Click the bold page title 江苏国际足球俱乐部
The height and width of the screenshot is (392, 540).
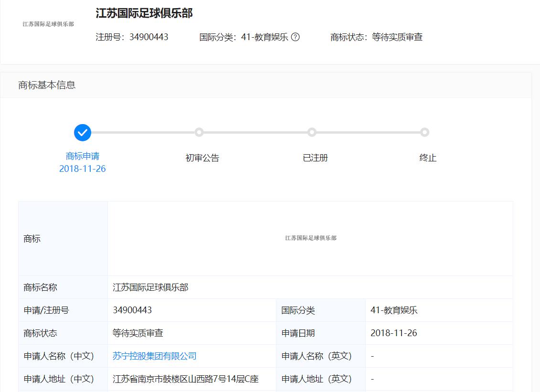coord(144,13)
